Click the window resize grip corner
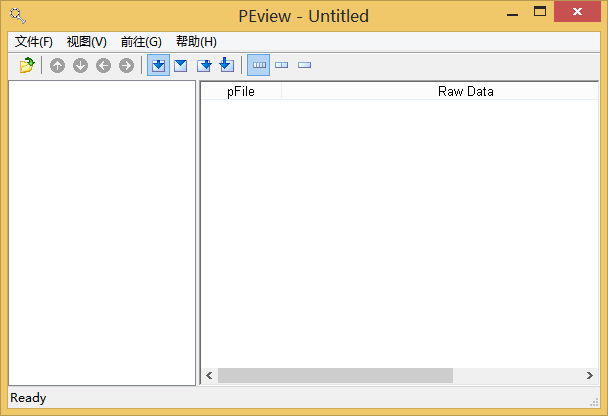Viewport: 608px width, 416px height. (594, 402)
